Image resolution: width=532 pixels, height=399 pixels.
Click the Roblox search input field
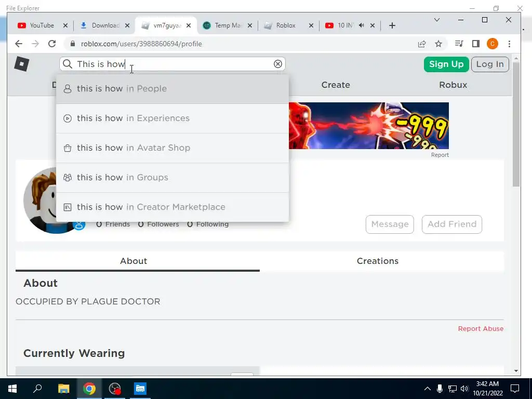point(172,64)
